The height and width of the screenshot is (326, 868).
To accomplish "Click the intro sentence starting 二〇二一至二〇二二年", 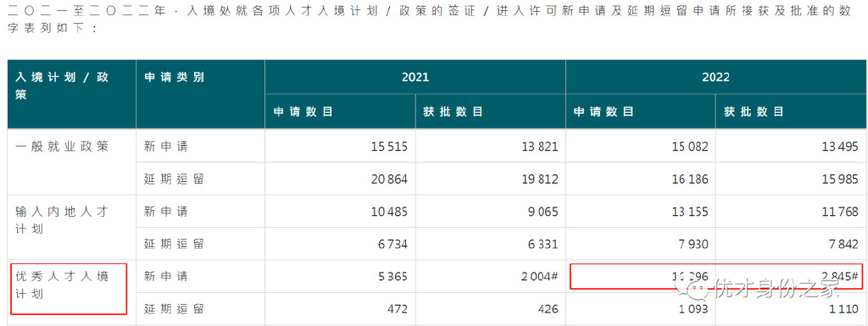I will 430,19.
